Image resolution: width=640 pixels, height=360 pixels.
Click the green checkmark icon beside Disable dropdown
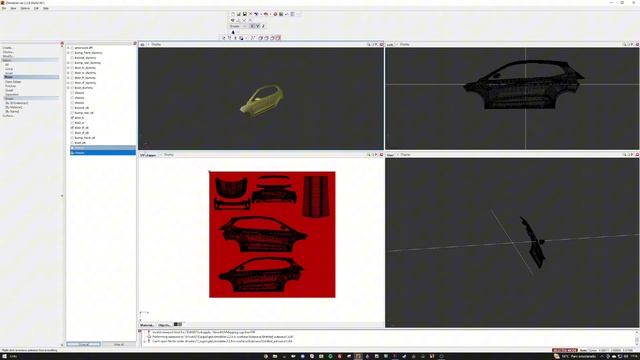pos(258,26)
